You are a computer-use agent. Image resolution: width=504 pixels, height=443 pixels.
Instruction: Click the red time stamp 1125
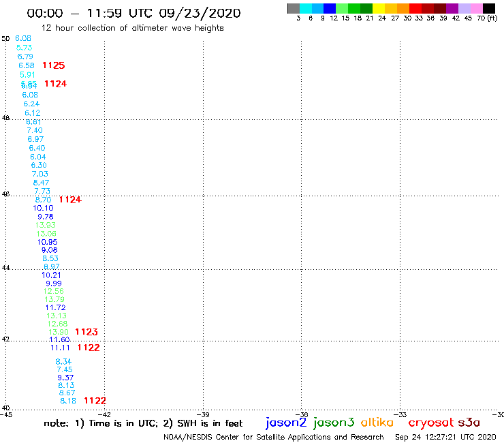54,65
